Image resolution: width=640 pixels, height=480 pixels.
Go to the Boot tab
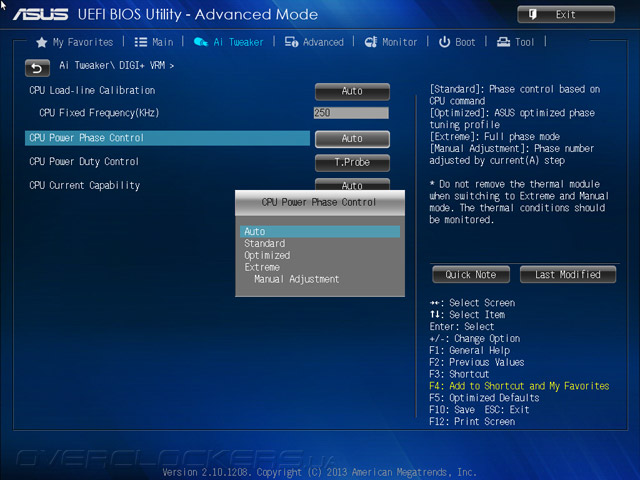(x=457, y=42)
